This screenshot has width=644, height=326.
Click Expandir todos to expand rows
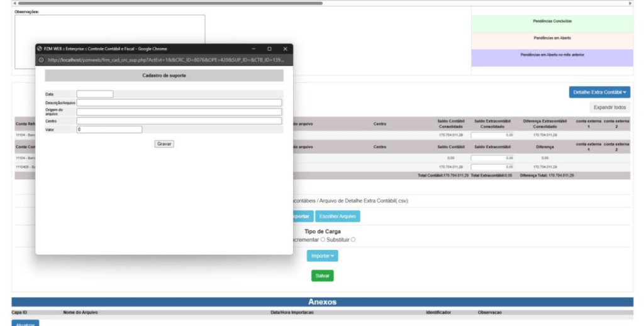609,107
